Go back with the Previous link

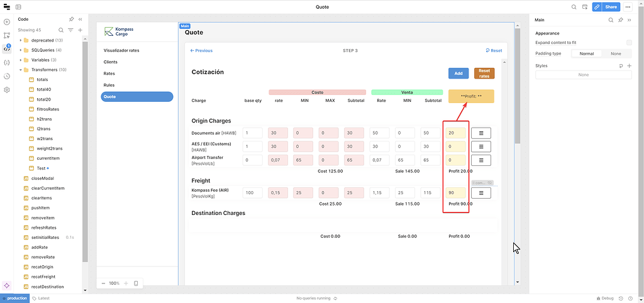[x=201, y=50]
